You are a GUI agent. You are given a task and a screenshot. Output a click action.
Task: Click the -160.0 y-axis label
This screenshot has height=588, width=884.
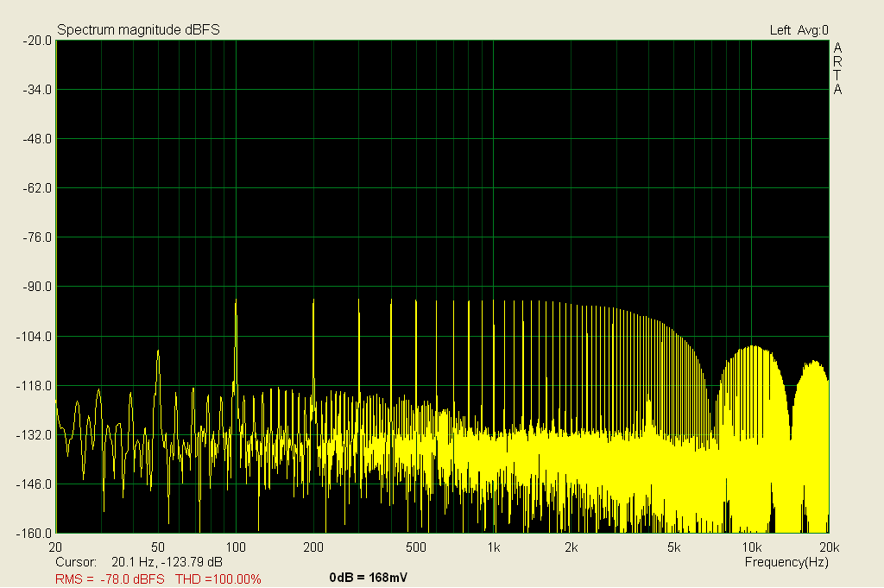(35, 534)
